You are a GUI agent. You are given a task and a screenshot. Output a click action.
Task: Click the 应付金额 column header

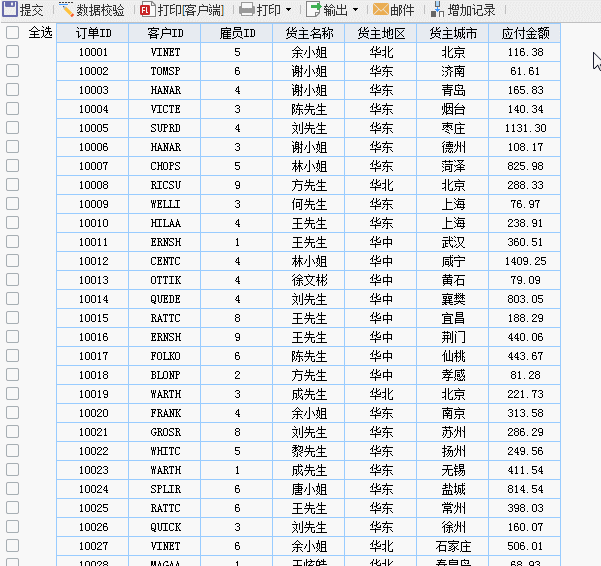coord(525,33)
